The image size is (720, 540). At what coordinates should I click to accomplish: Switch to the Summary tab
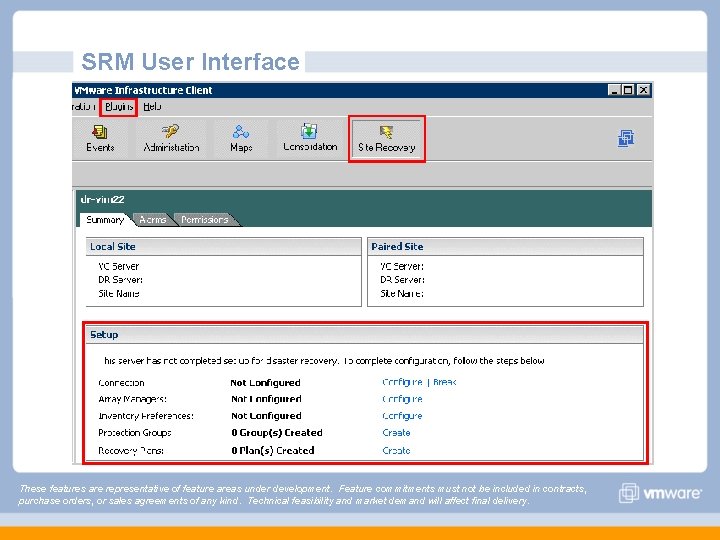105,219
